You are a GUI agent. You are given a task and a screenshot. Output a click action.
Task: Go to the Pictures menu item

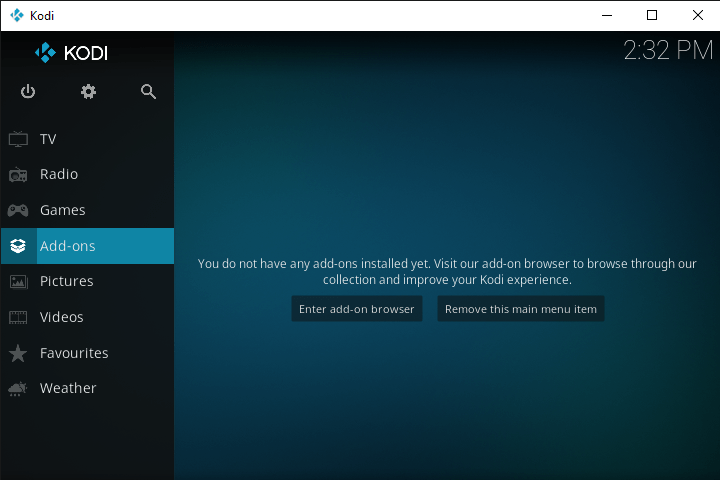(87, 281)
